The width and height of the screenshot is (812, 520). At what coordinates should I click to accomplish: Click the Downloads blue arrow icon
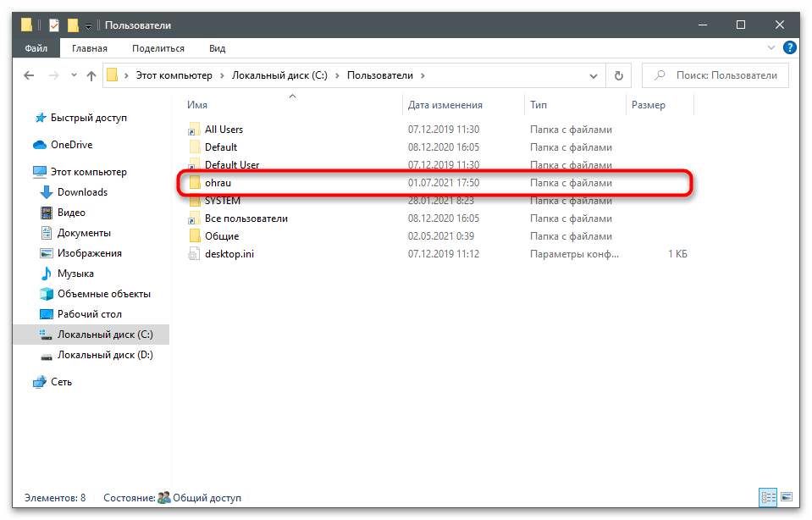(x=46, y=192)
